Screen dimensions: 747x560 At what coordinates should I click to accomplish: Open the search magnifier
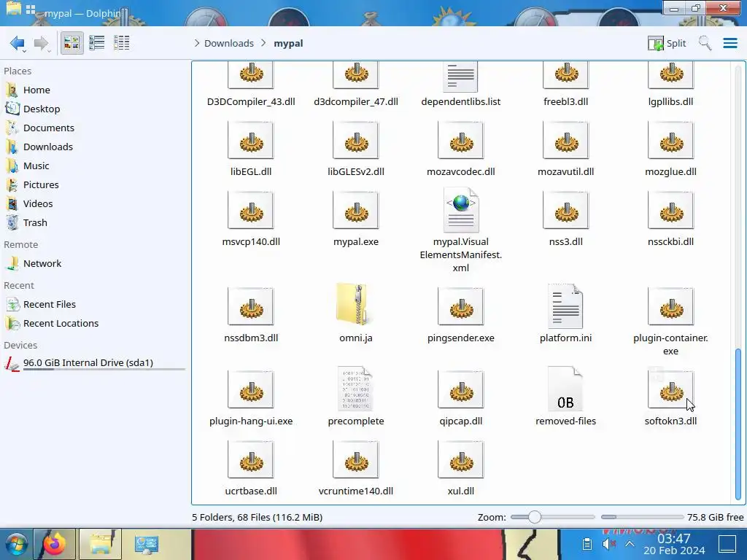click(x=705, y=43)
